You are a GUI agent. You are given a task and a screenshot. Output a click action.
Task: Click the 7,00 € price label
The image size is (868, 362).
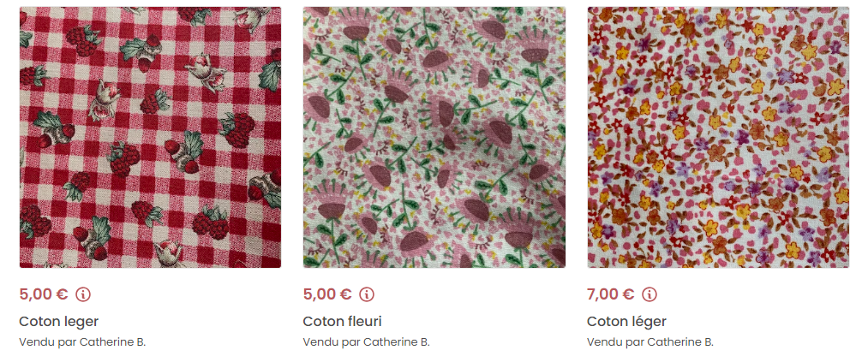pos(611,294)
